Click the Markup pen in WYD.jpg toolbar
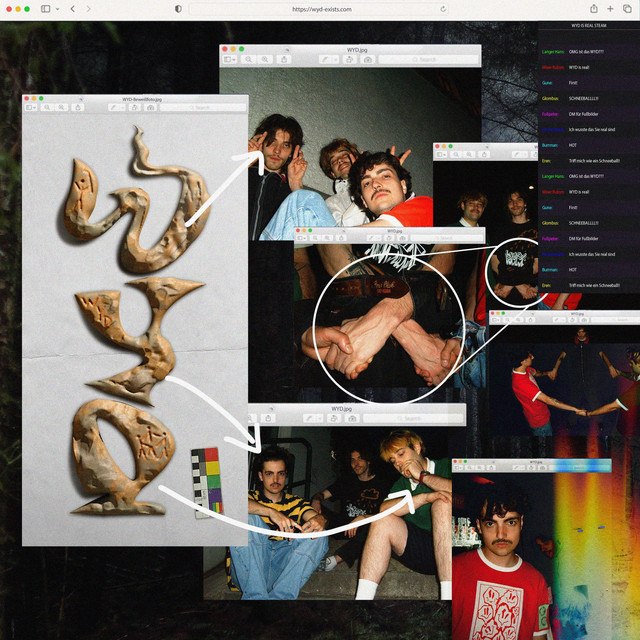Image resolution: width=640 pixels, height=640 pixels. (324, 60)
